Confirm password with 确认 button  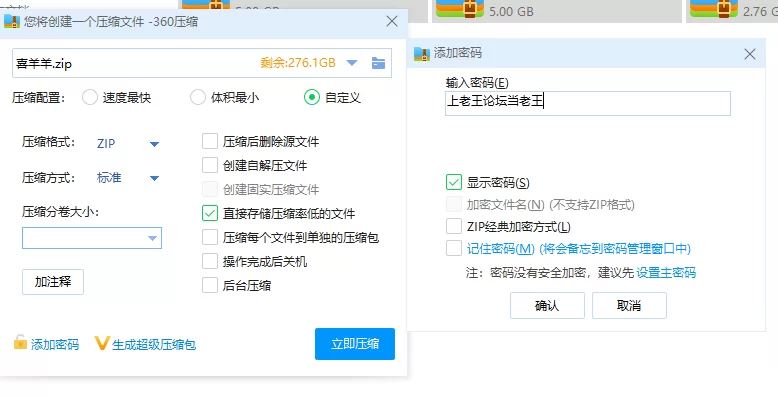click(547, 305)
